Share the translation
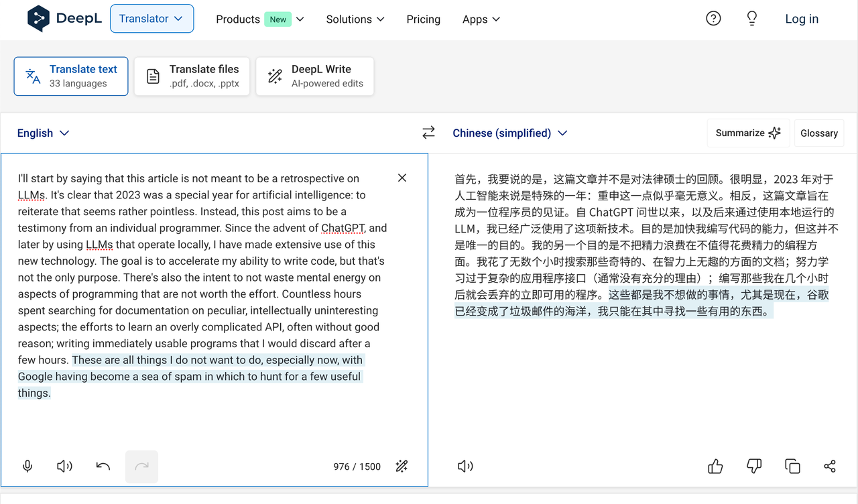858x504 pixels. [x=830, y=466]
